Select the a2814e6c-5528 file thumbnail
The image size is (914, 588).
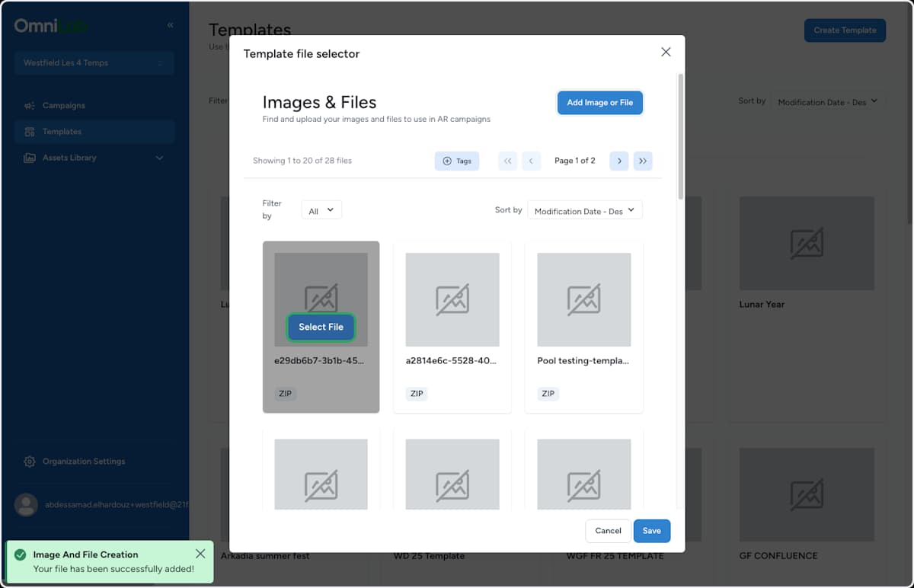[452, 300]
